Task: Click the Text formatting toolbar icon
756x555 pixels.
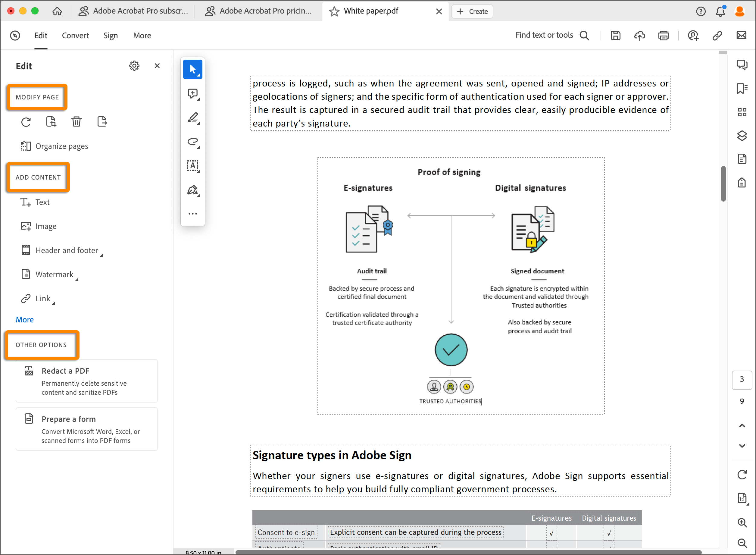Action: (x=192, y=165)
